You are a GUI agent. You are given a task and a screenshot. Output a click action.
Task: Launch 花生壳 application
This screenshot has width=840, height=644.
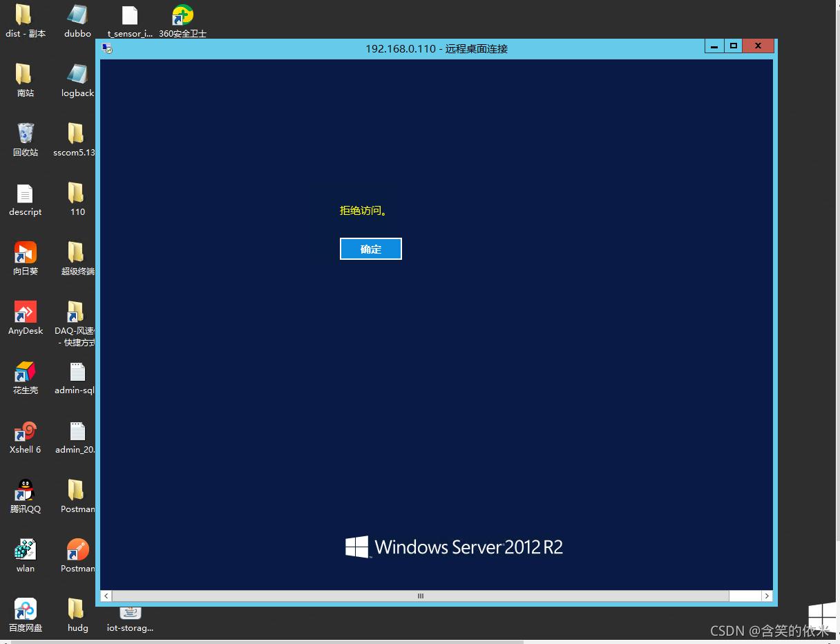[x=26, y=371]
